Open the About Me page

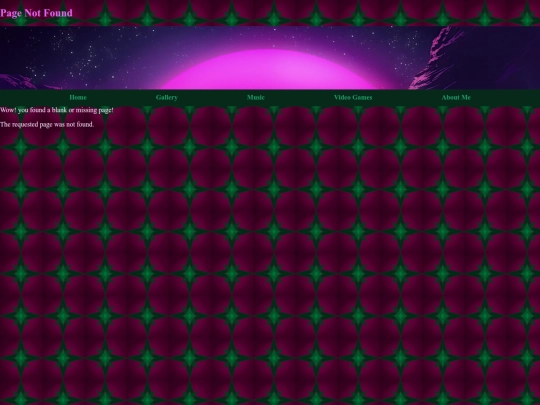pyautogui.click(x=456, y=97)
